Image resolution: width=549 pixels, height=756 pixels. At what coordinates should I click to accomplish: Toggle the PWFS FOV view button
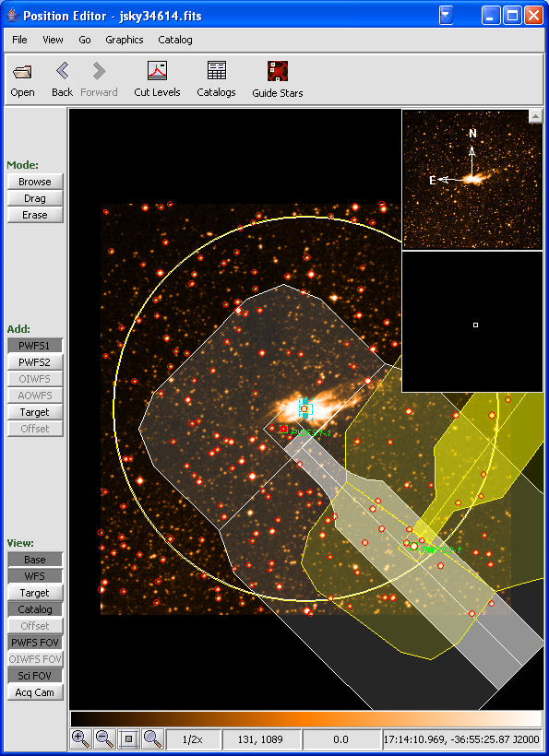35,643
